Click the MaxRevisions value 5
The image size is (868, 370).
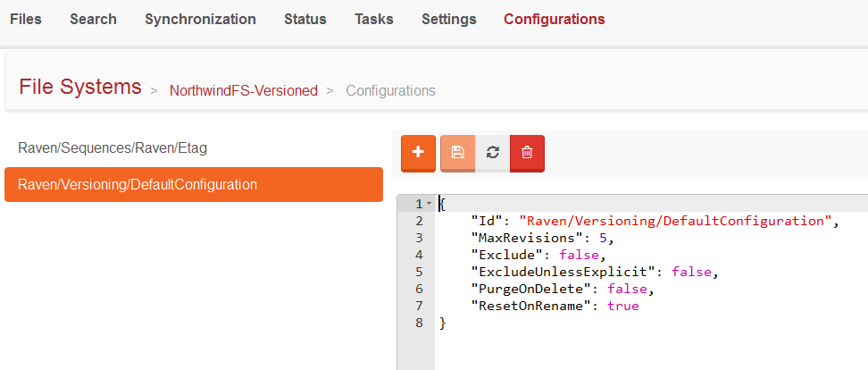pos(604,238)
